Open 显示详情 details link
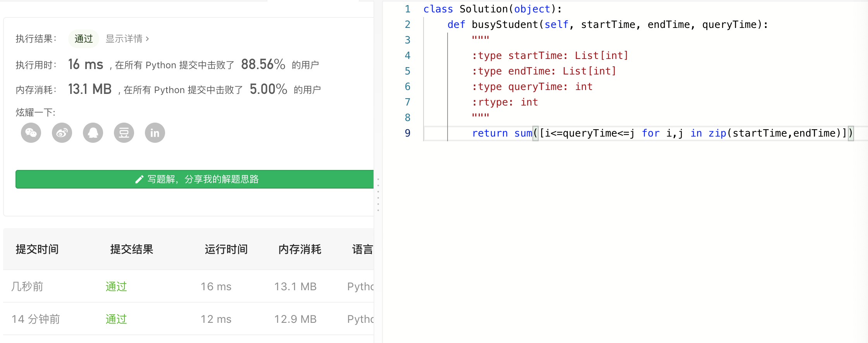This screenshot has width=868, height=343. click(127, 39)
